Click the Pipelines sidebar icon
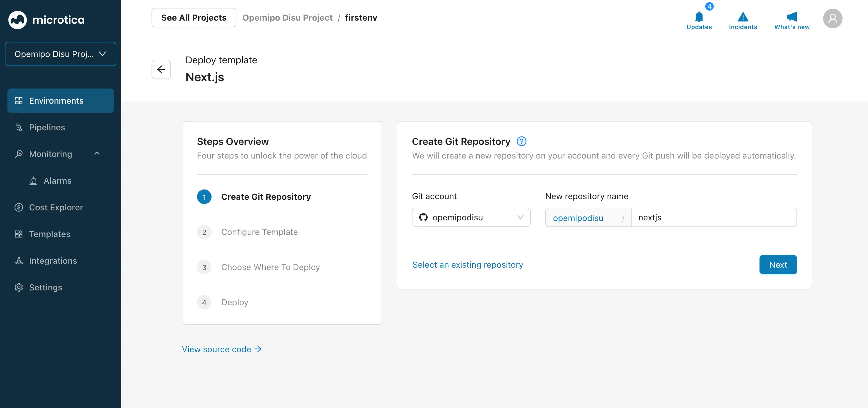The height and width of the screenshot is (408, 868). click(19, 127)
